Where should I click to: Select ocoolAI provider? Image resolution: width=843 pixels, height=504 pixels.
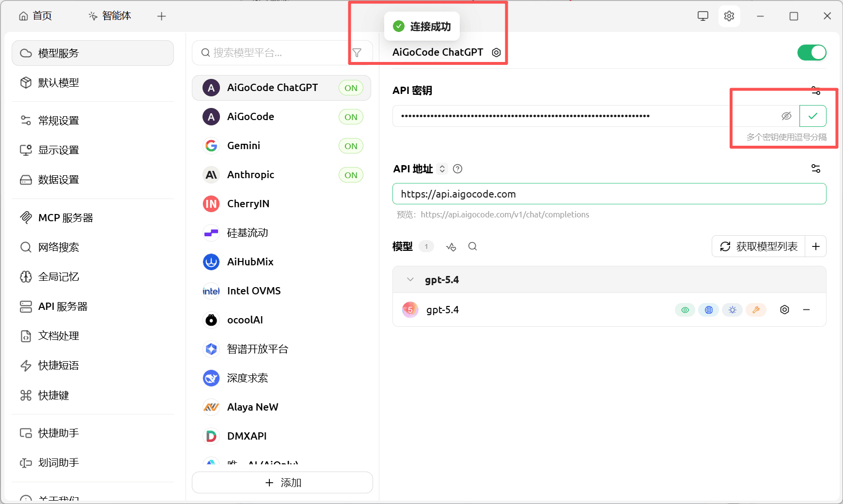281,320
